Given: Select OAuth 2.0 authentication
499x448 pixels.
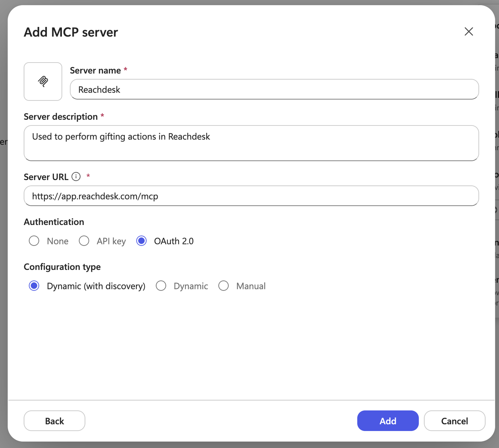Looking at the screenshot, I should [x=141, y=241].
